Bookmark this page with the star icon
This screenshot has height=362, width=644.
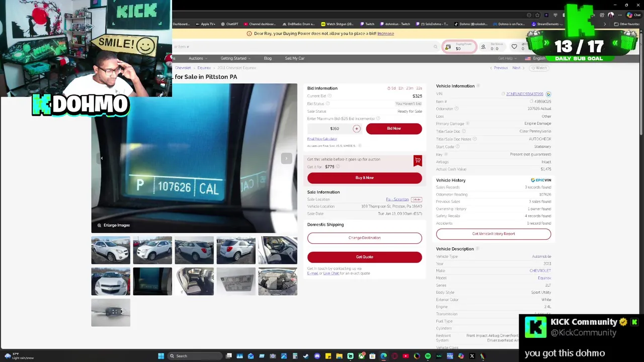click(x=537, y=15)
